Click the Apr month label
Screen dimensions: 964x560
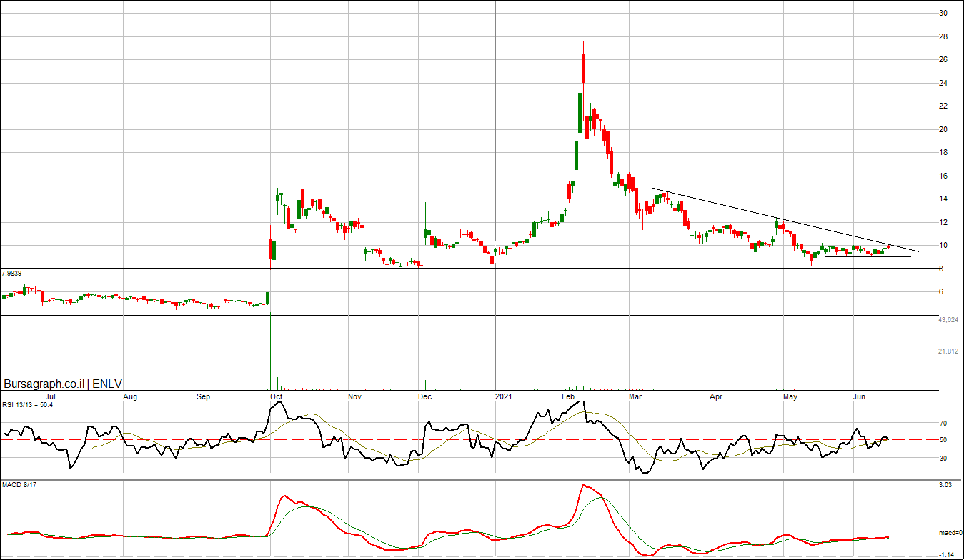[717, 396]
